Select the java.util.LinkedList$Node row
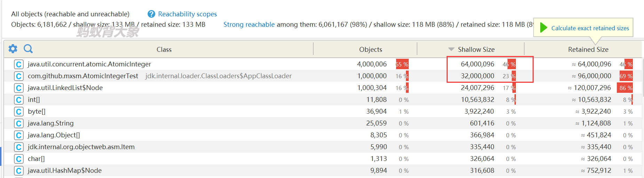644x178 pixels. point(323,88)
